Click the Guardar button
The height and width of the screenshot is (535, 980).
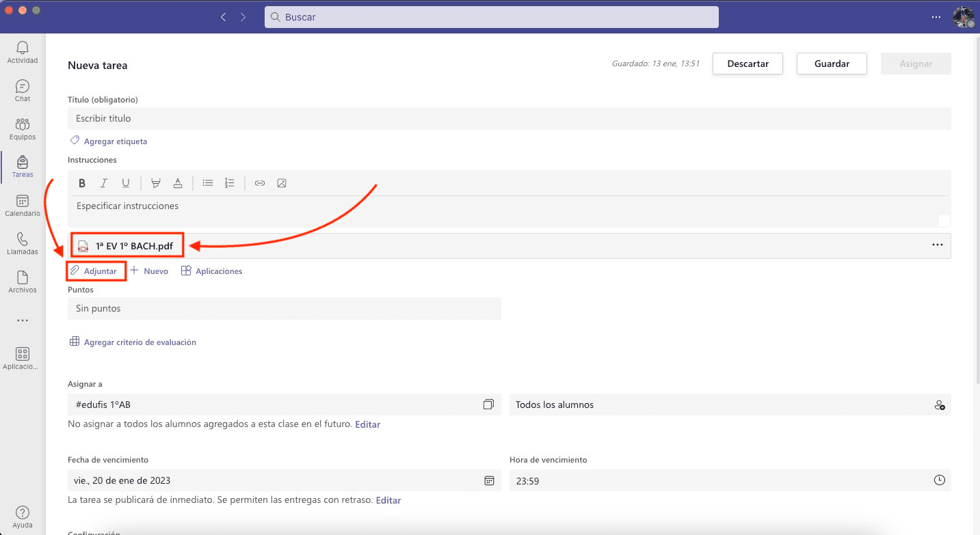(832, 64)
